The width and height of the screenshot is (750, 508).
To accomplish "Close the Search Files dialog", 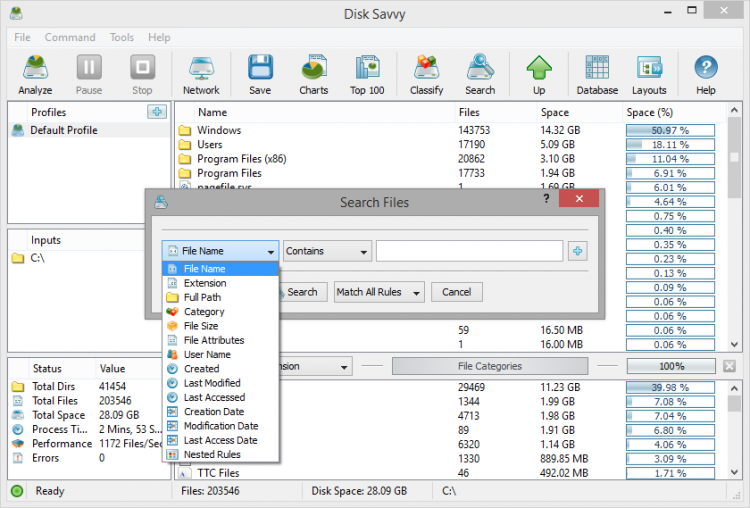I will click(579, 199).
